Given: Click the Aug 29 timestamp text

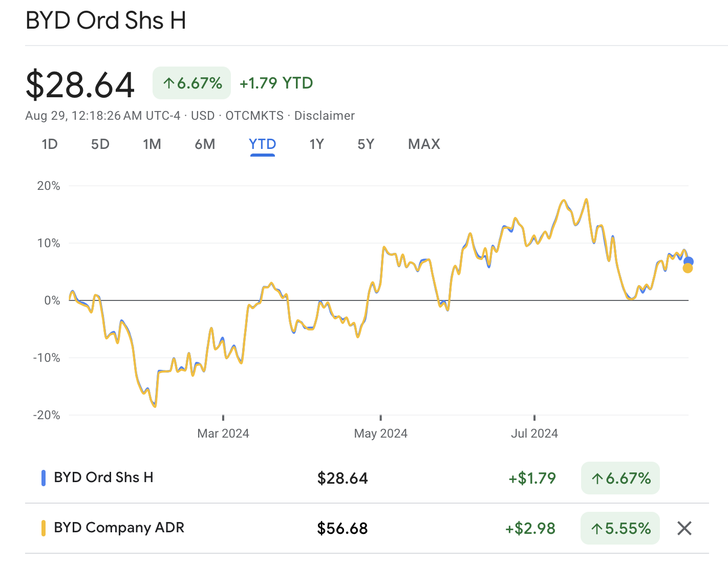Looking at the screenshot, I should [103, 116].
